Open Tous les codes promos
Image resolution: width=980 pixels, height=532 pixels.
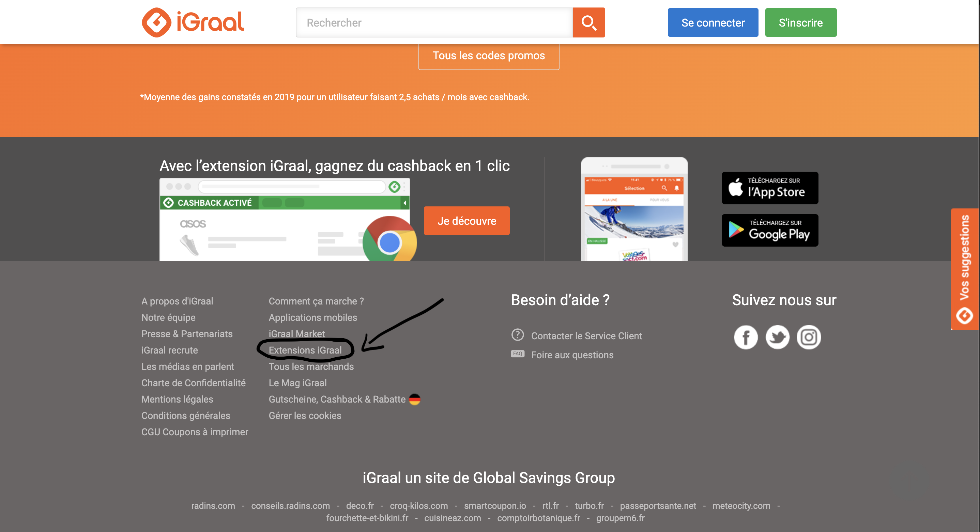click(x=489, y=56)
